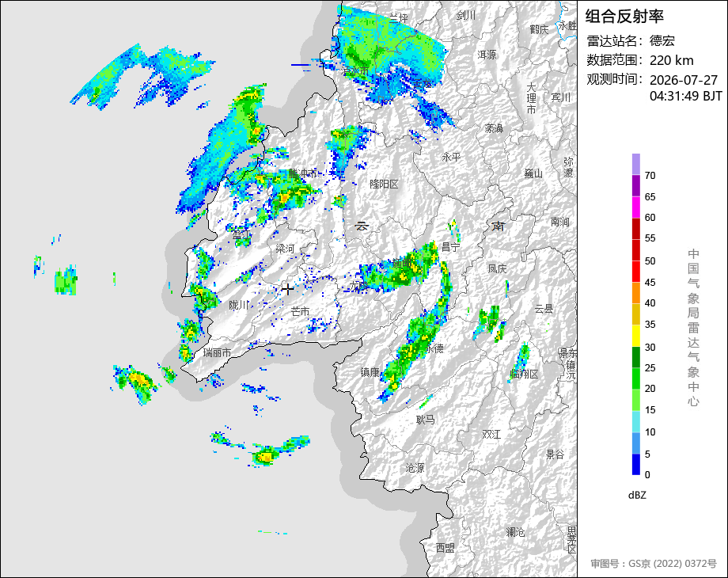This screenshot has height=578, width=728.
Task: Click the dBZ unit label
Action: [x=637, y=495]
